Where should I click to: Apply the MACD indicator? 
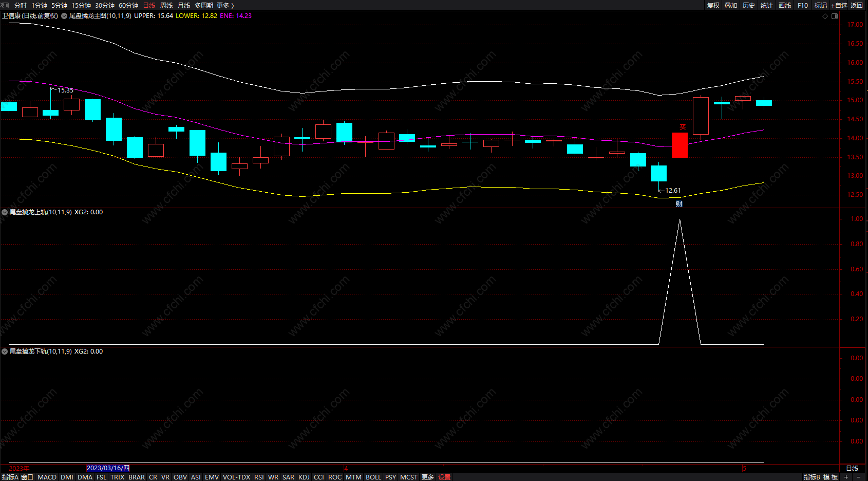[x=47, y=477]
